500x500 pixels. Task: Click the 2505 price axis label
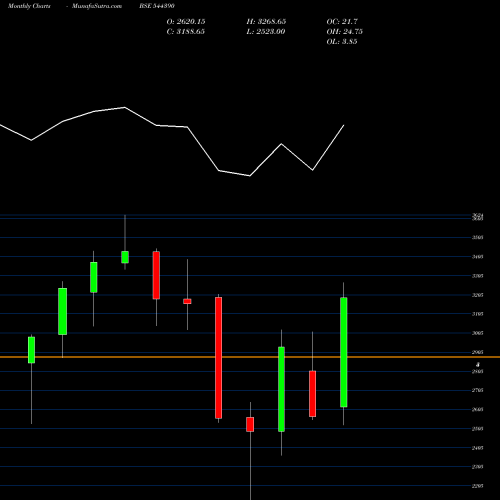click(478, 429)
